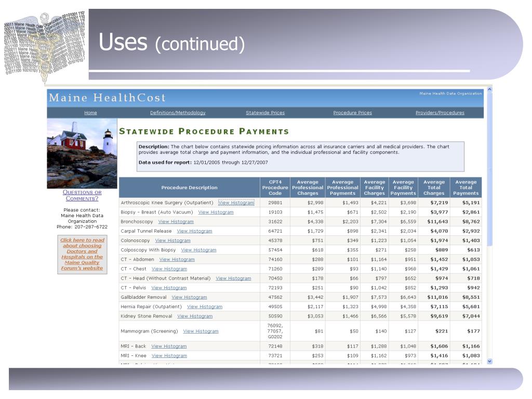The image size is (532, 399).
Task: Select the Average Total Payments column header
Action: click(466, 188)
